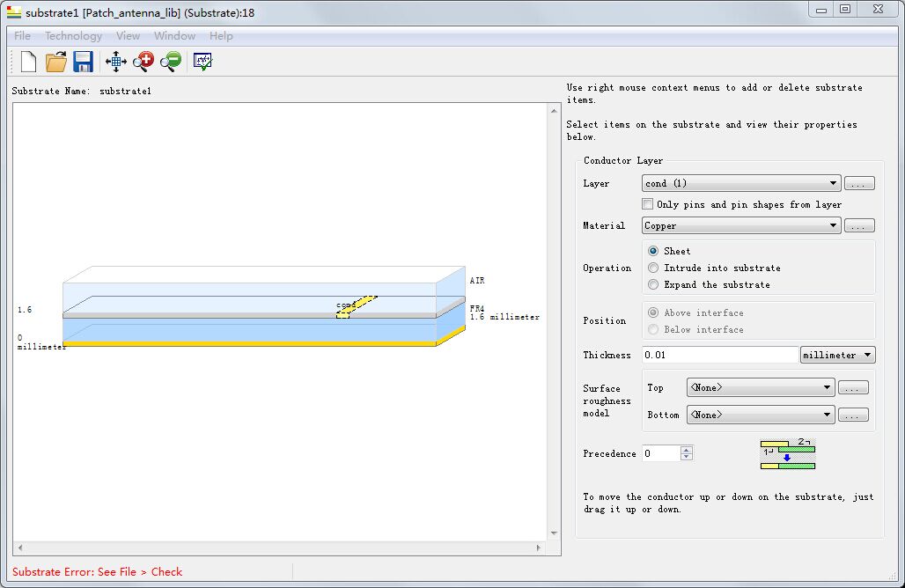Click the FR4 layer label
The height and width of the screenshot is (588, 905).
477,309
